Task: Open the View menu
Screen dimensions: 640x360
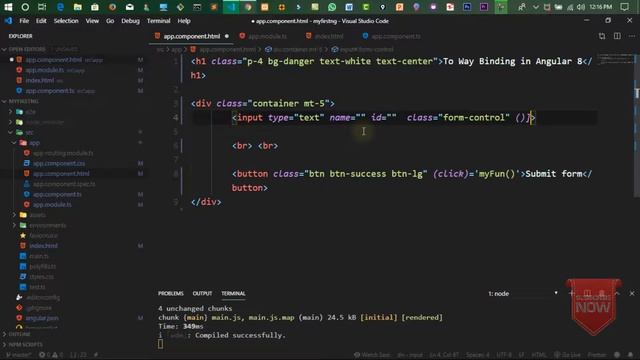Action: pyautogui.click(x=92, y=21)
